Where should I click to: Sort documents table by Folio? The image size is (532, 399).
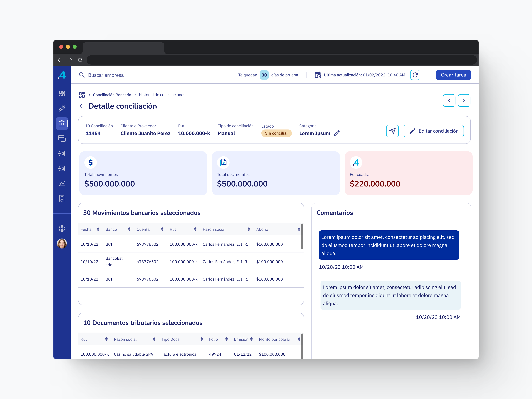(x=226, y=339)
